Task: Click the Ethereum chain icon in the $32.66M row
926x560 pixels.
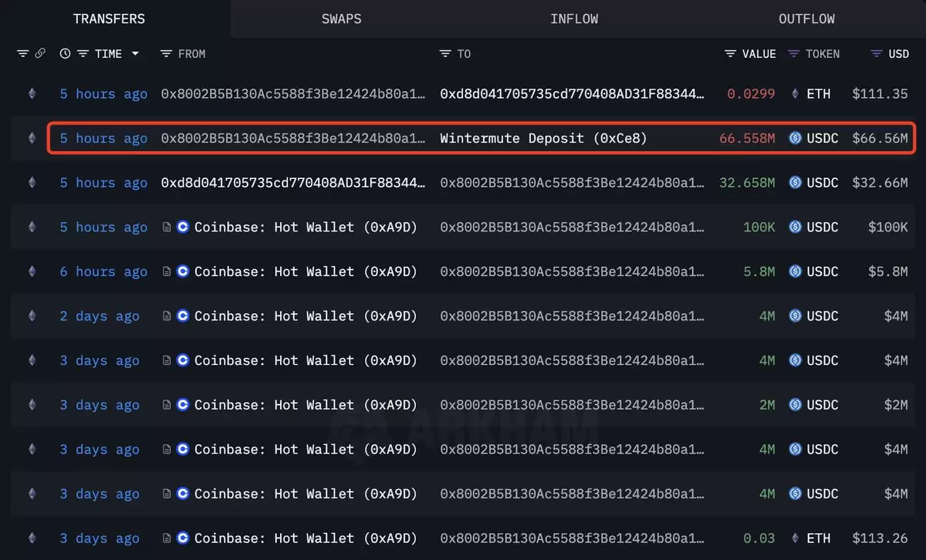Action: (x=32, y=183)
